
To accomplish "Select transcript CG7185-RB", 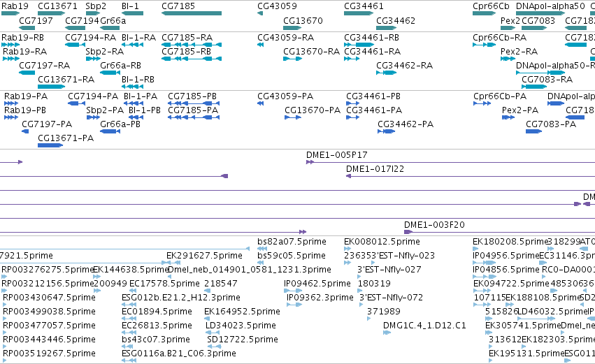I will [x=186, y=52].
